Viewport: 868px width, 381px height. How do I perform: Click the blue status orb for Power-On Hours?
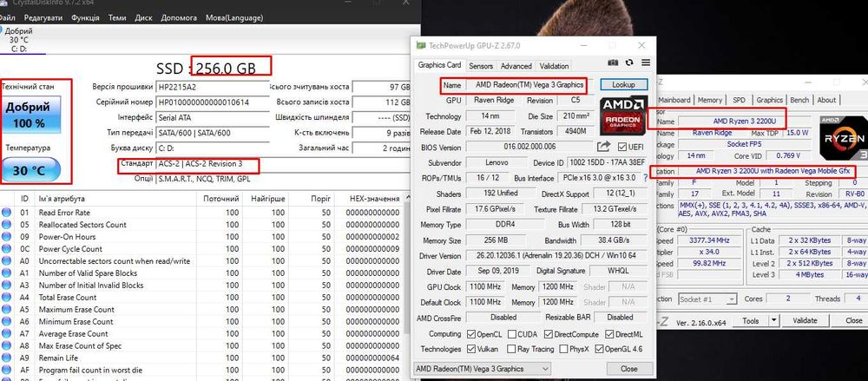(x=6, y=237)
